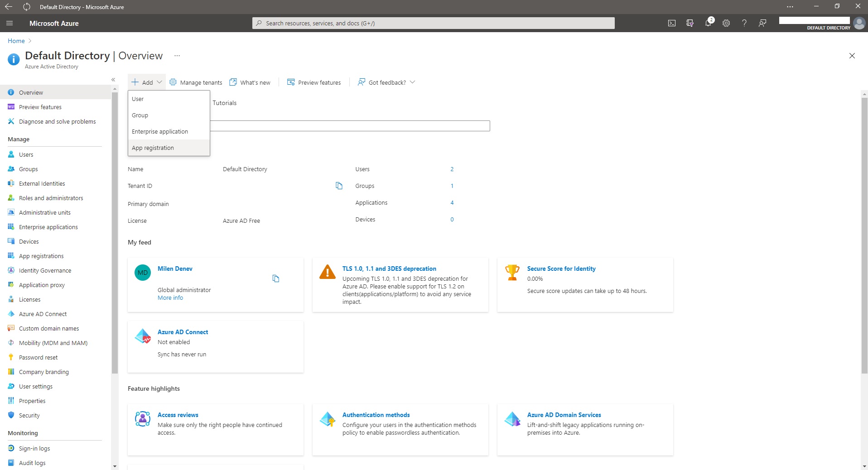Open App registrations from the sidebar

point(41,255)
